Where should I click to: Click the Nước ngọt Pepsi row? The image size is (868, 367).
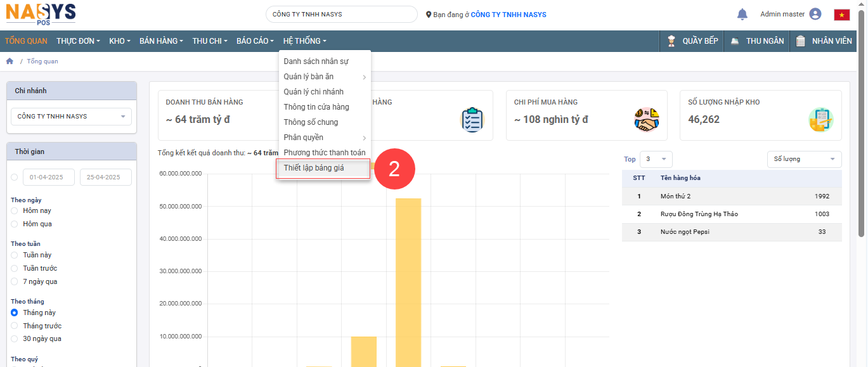pos(732,232)
